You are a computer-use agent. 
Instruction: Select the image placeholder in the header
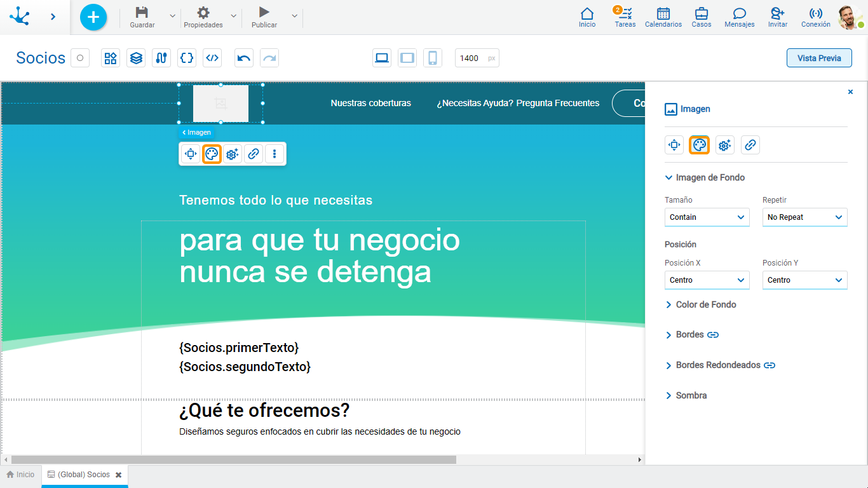220,104
